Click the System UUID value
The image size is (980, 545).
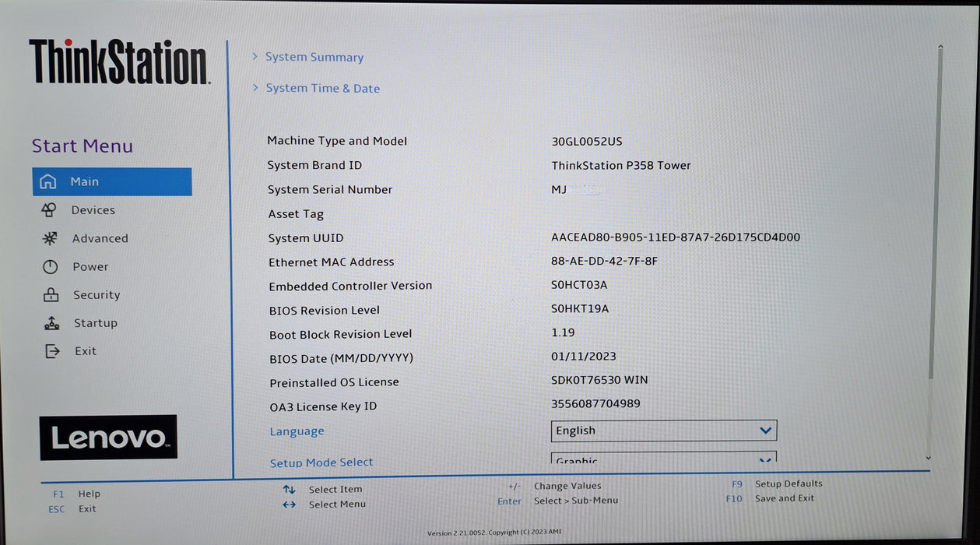click(x=676, y=237)
